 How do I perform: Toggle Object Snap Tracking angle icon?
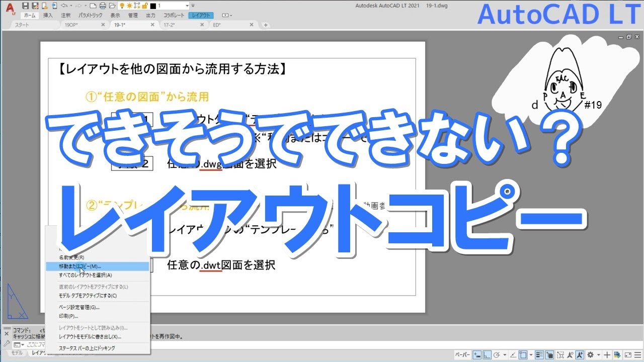(x=513, y=354)
